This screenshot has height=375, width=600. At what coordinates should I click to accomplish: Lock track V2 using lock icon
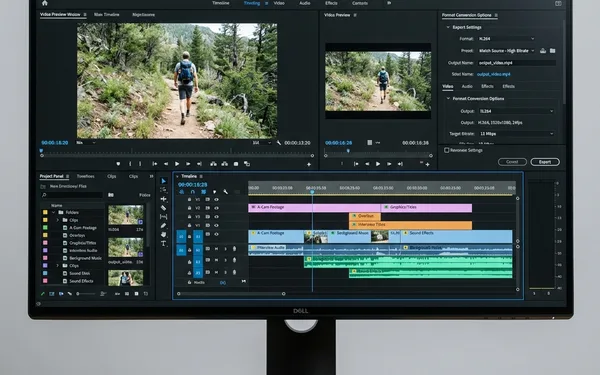(189, 208)
